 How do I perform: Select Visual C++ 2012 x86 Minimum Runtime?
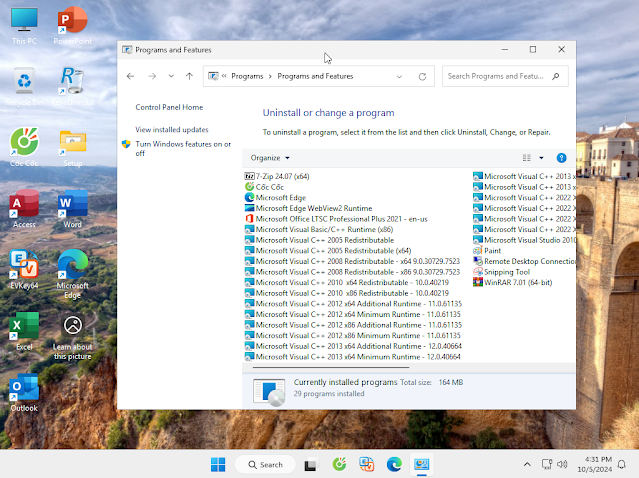point(353,335)
